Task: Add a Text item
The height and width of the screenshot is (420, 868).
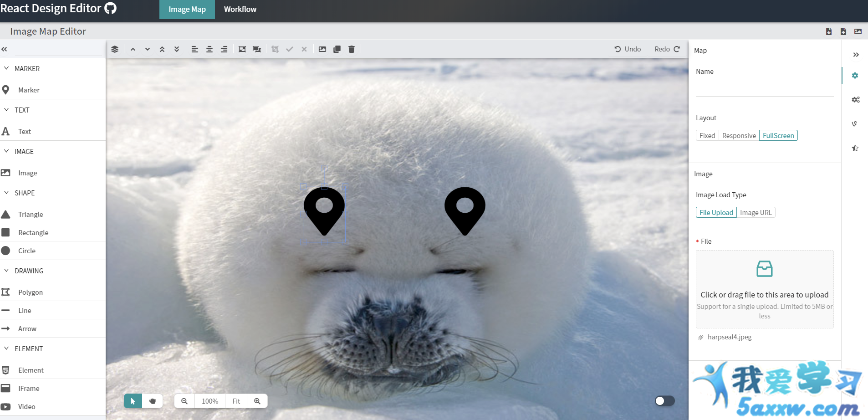Action: pos(53,132)
